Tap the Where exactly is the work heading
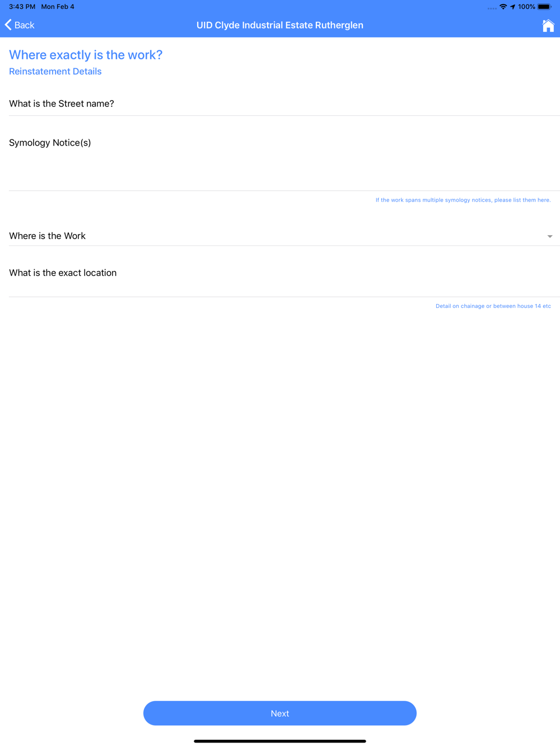 pos(86,54)
